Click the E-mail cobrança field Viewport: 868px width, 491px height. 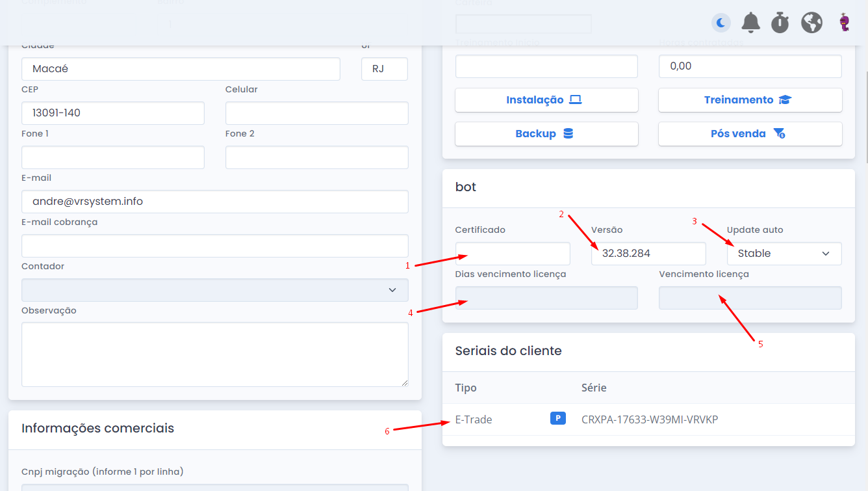tap(214, 246)
